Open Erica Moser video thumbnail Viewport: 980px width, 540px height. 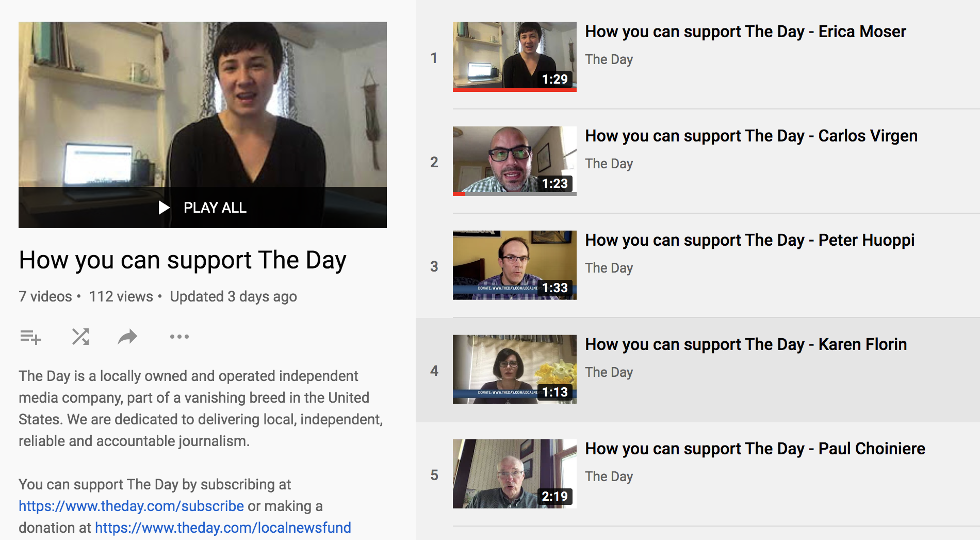tap(515, 57)
